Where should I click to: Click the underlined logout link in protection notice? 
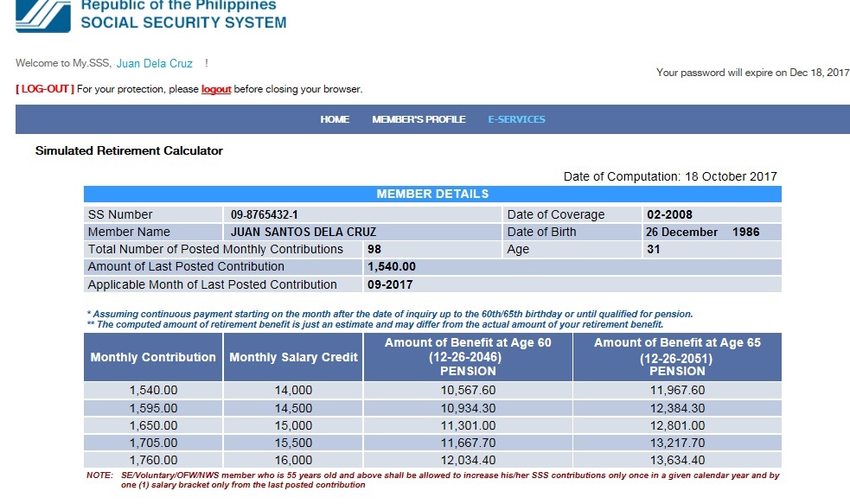(216, 89)
